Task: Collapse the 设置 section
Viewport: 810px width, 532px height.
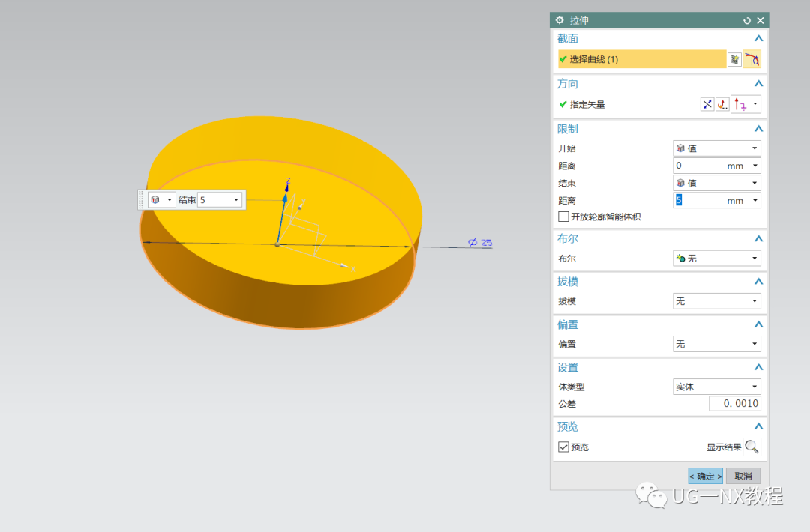Action: click(758, 367)
